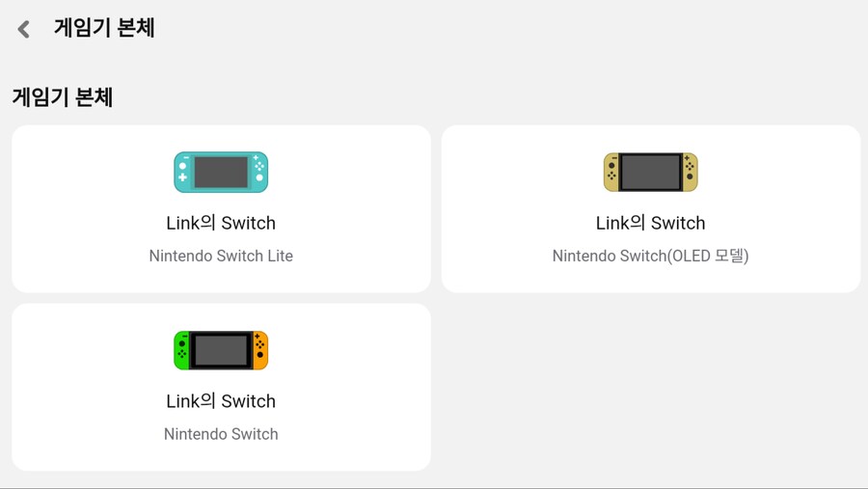Click the screen of the green-orange Switch icon
This screenshot has height=489, width=868.
[x=221, y=351]
